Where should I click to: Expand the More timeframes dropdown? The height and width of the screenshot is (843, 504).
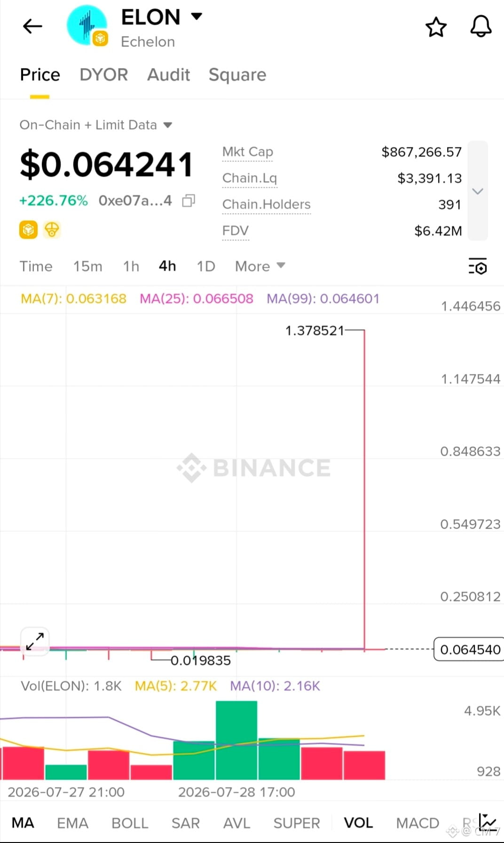260,266
